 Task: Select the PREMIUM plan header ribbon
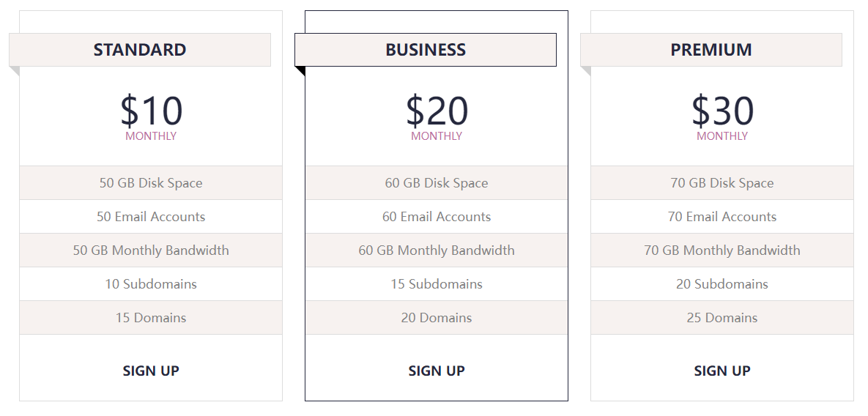(711, 50)
